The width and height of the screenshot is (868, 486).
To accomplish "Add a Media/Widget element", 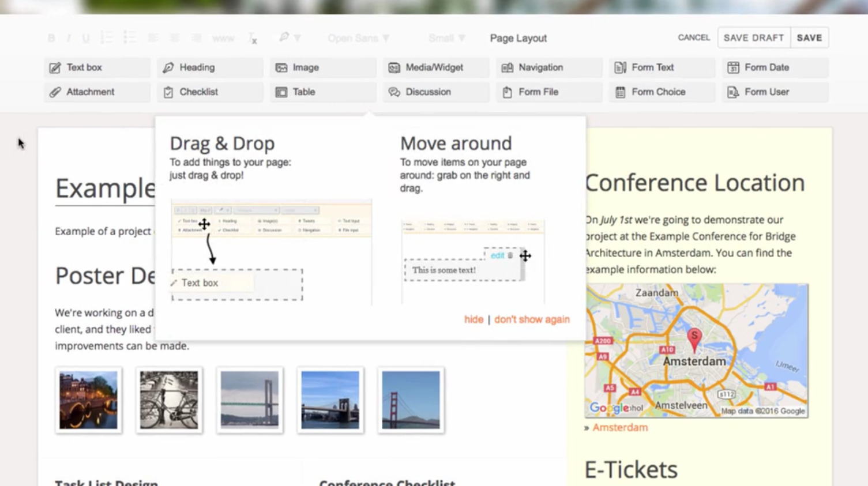I will pos(436,67).
